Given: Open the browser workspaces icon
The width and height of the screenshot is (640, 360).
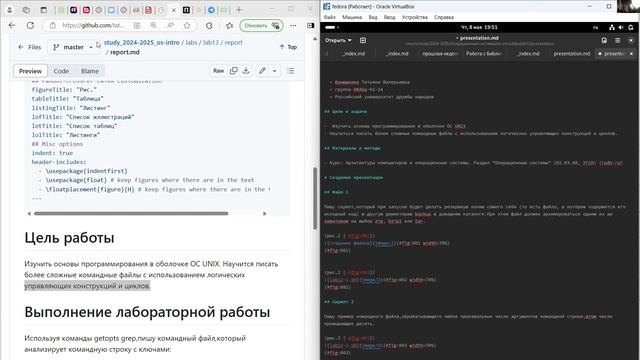Looking at the screenshot, I should click(x=26, y=10).
